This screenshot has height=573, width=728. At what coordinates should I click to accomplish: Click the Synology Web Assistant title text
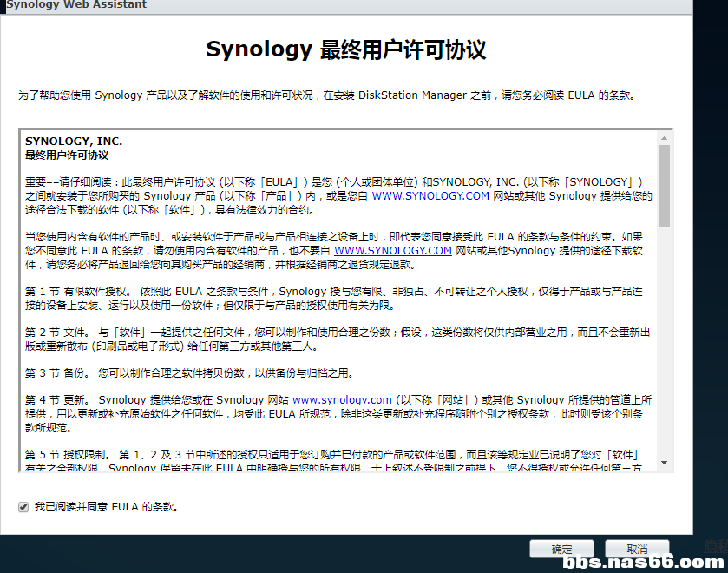point(76,4)
